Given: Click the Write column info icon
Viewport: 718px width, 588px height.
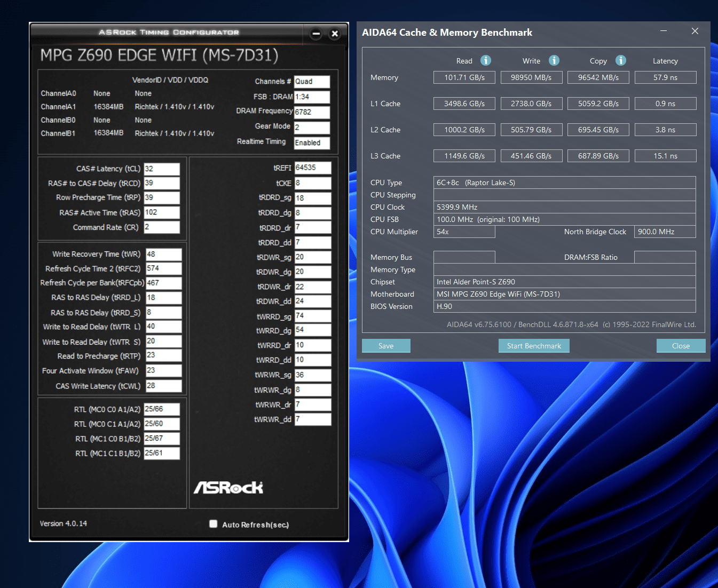Looking at the screenshot, I should tap(554, 60).
